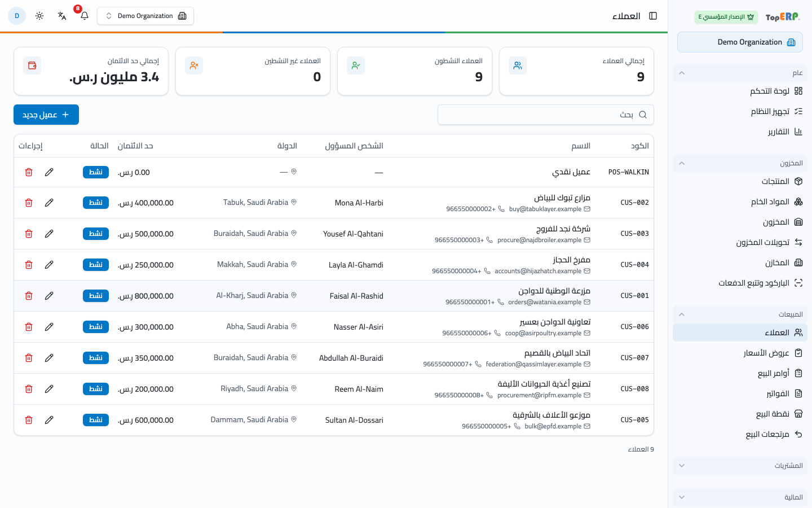Click the total customers icon on إجمالي العملاء card

pyautogui.click(x=518, y=65)
